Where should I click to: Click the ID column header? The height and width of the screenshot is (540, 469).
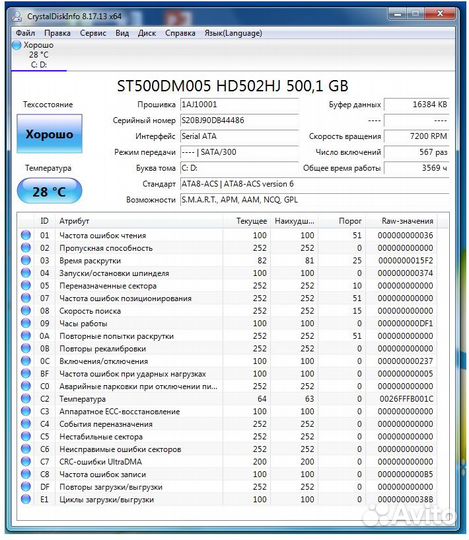point(44,221)
